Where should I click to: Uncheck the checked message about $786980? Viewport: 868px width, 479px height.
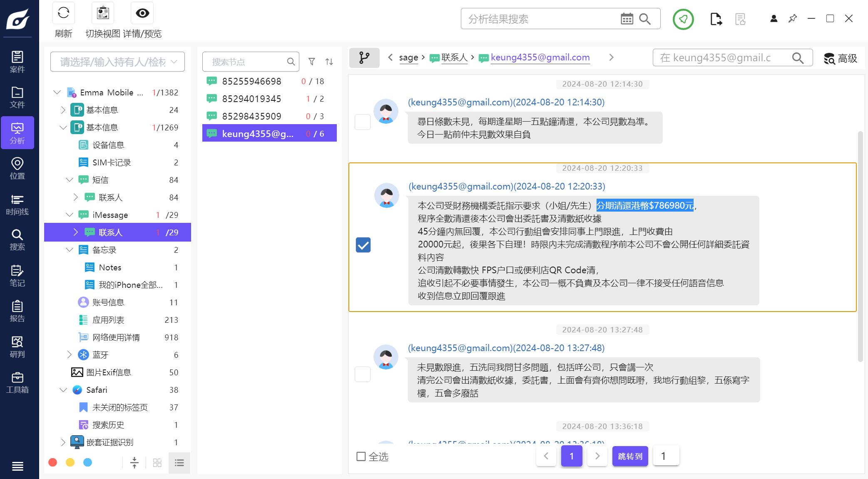(x=363, y=245)
